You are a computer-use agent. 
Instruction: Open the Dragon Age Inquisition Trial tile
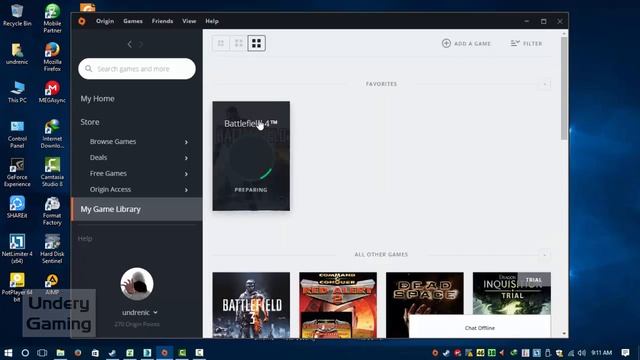click(511, 293)
